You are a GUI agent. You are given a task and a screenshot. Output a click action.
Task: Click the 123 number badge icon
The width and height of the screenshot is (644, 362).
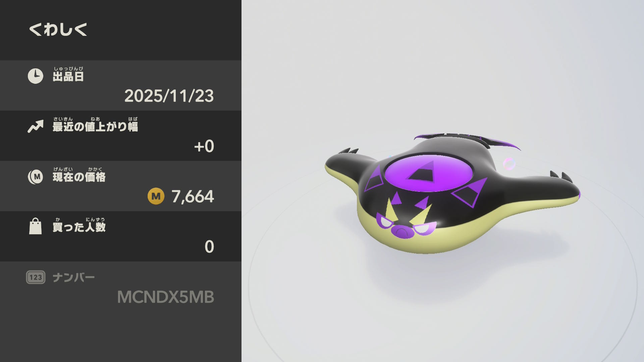[36, 277]
